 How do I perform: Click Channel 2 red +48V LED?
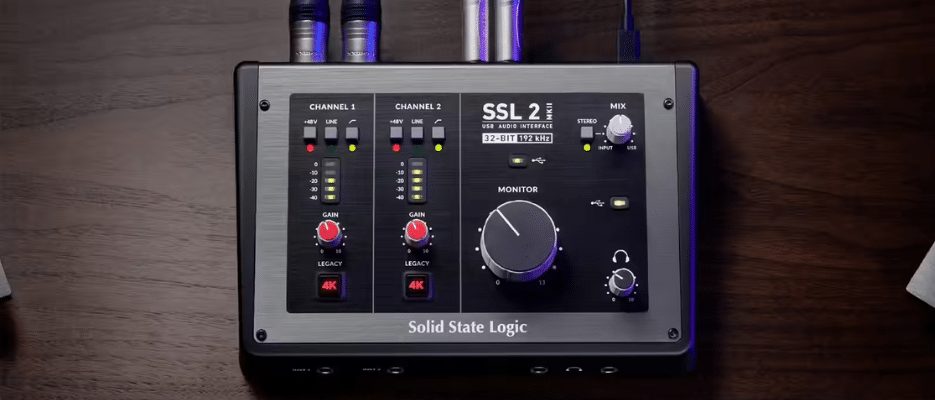tap(396, 147)
